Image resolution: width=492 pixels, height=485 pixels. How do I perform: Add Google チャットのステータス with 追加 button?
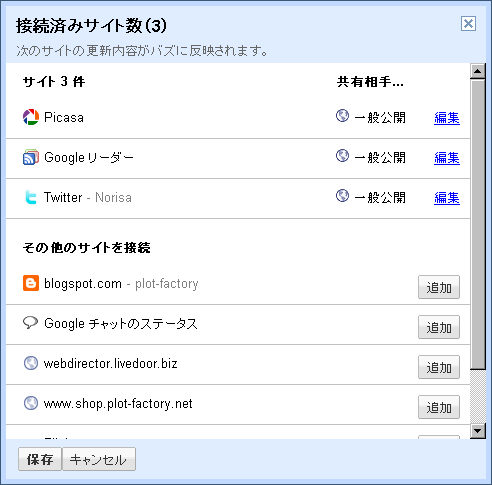pos(439,327)
